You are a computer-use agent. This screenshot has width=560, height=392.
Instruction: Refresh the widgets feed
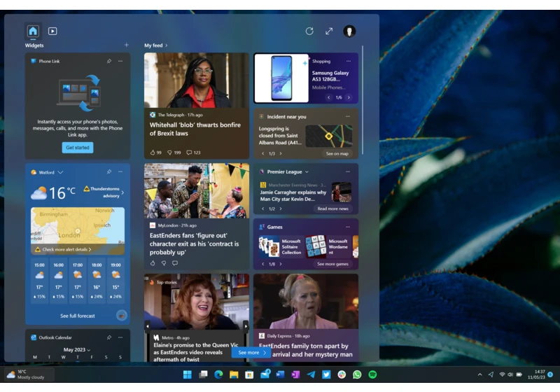(309, 31)
